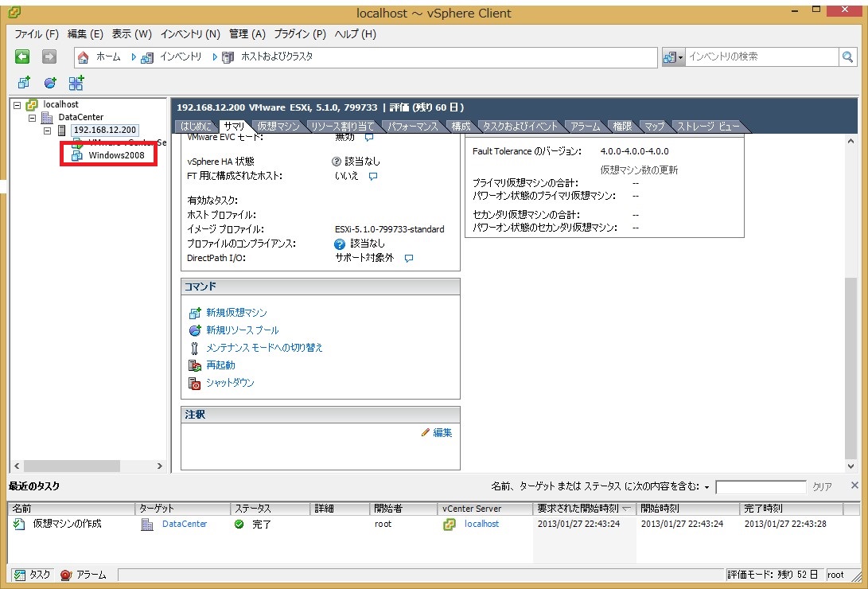Click the question mark icon beside vSphere HA 状態
The image size is (868, 589).
click(336, 162)
